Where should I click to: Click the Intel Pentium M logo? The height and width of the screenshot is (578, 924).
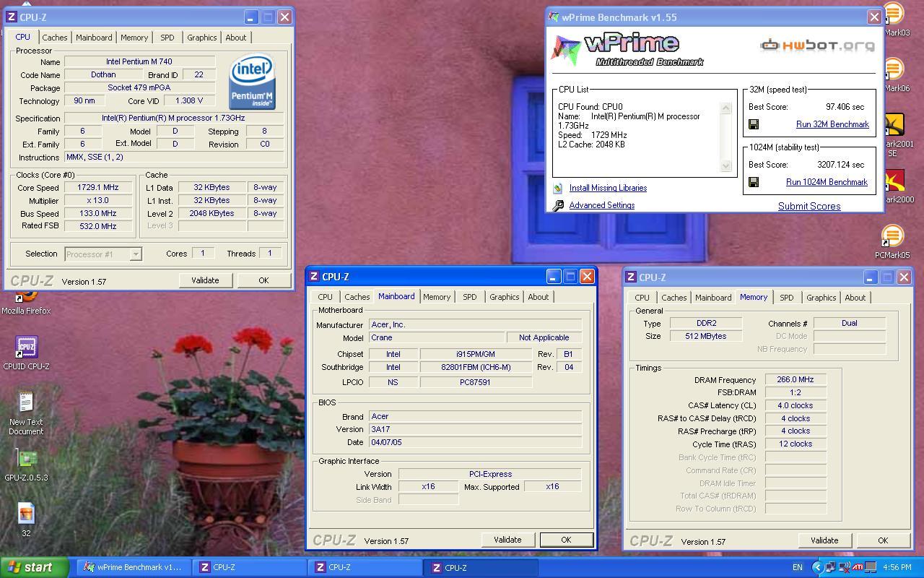click(x=252, y=82)
